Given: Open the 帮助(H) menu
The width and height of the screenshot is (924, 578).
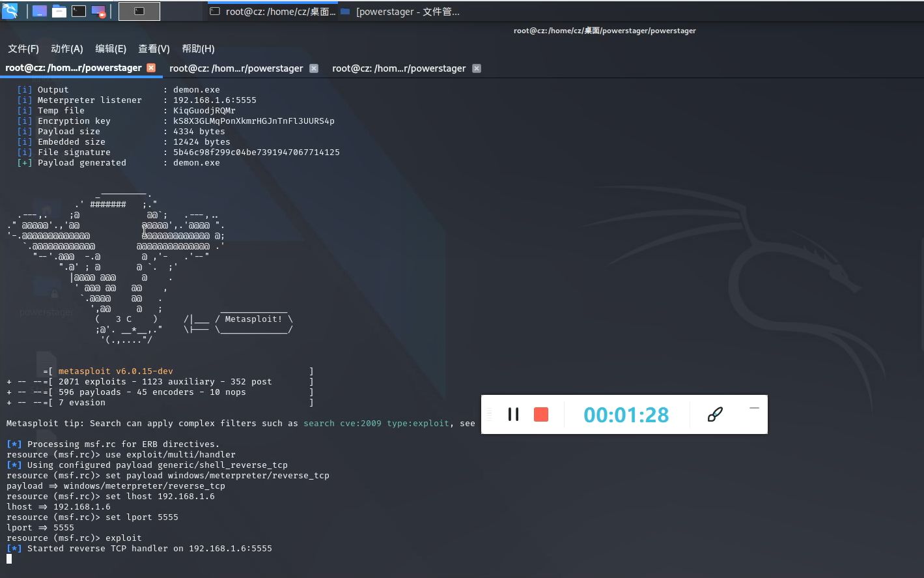Looking at the screenshot, I should [x=198, y=49].
